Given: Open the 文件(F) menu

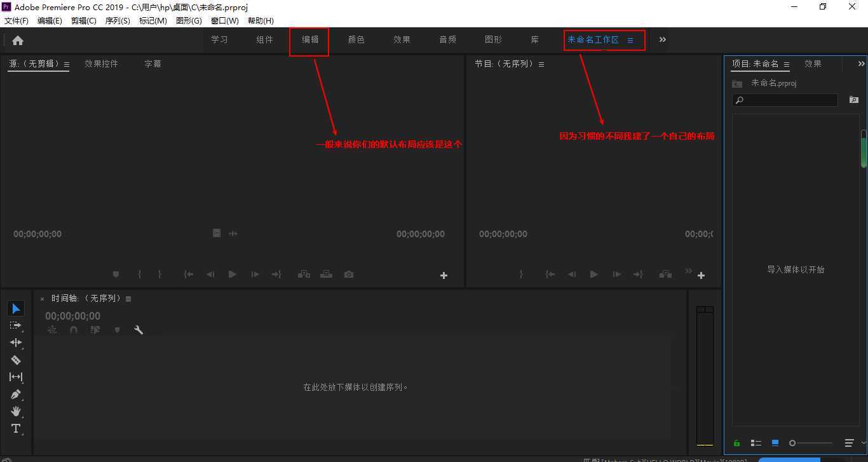Looking at the screenshot, I should [x=17, y=21].
